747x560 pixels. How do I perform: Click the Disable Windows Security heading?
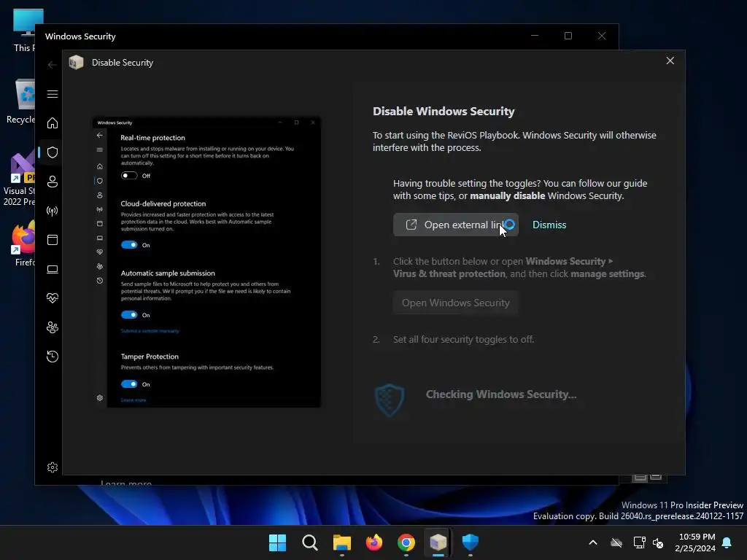click(x=444, y=112)
